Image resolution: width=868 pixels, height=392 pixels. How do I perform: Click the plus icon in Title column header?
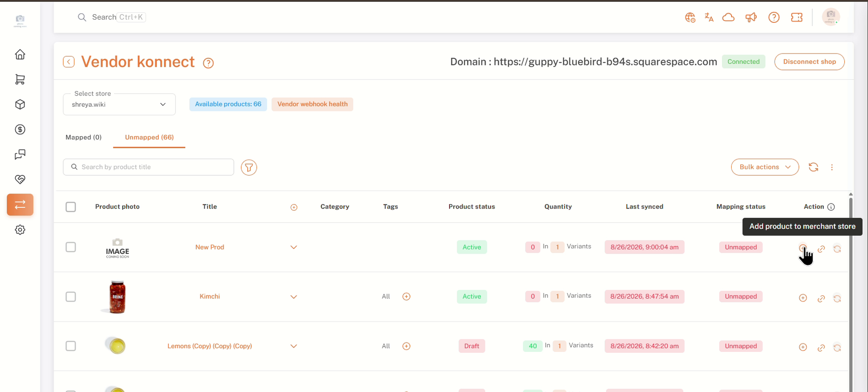point(294,207)
